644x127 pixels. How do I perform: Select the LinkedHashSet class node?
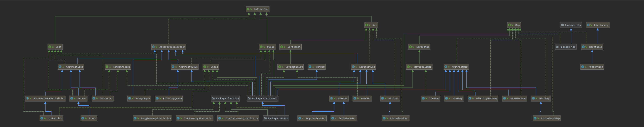[396, 119]
